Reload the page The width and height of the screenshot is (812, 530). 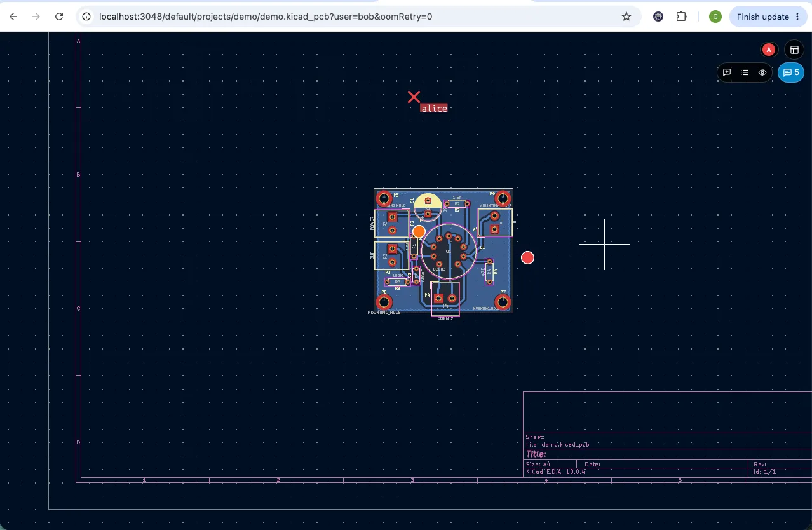(x=59, y=17)
